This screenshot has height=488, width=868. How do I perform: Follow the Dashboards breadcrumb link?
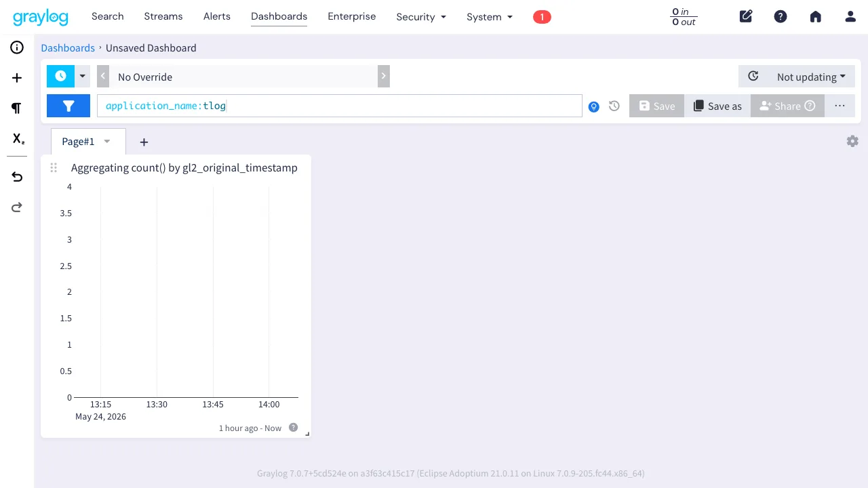pyautogui.click(x=68, y=48)
